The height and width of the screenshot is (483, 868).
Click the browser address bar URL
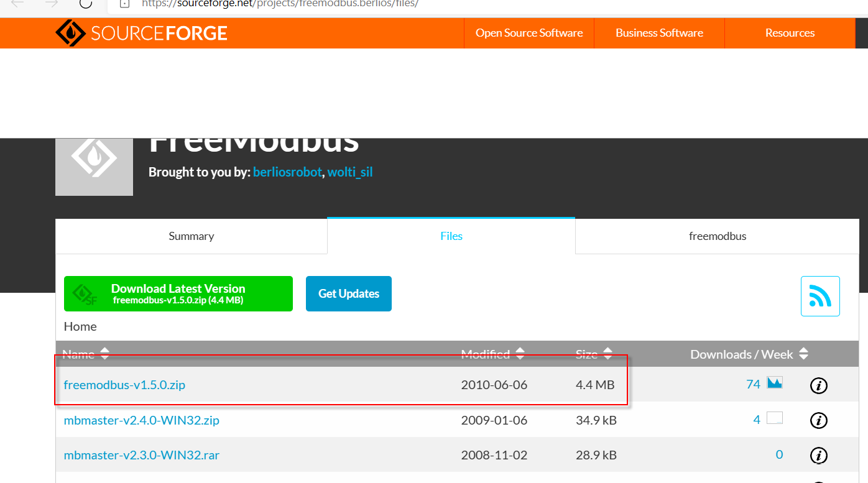tap(280, 3)
